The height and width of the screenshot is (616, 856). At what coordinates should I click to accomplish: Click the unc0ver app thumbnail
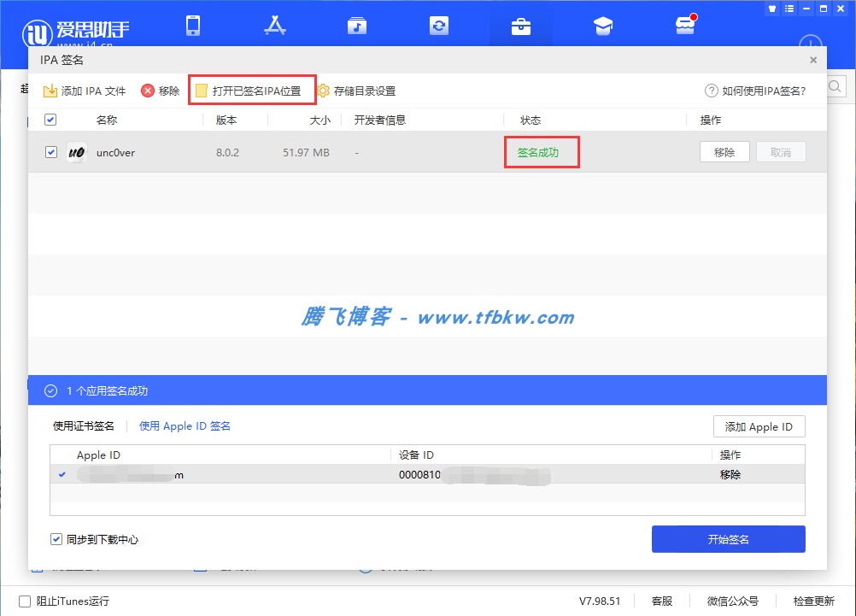coord(75,152)
